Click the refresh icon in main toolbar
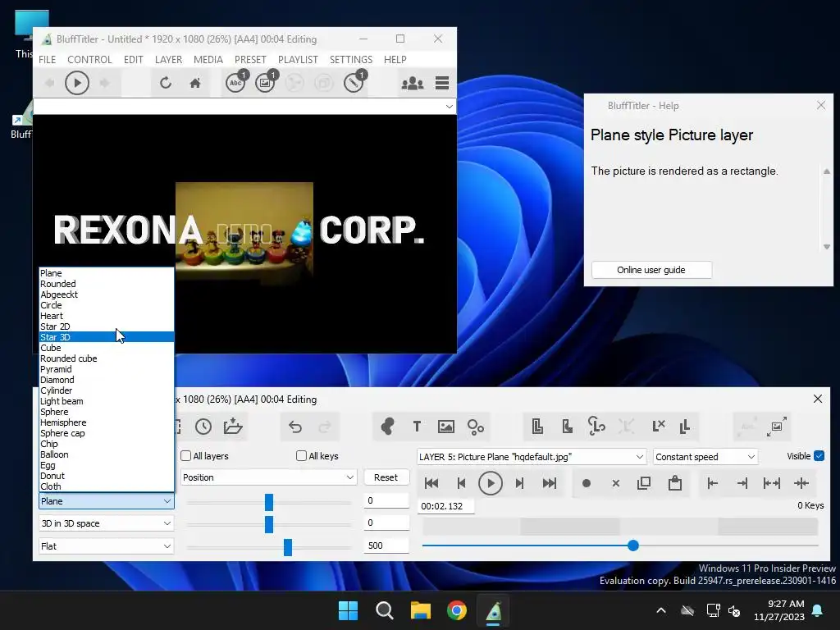 coord(166,83)
